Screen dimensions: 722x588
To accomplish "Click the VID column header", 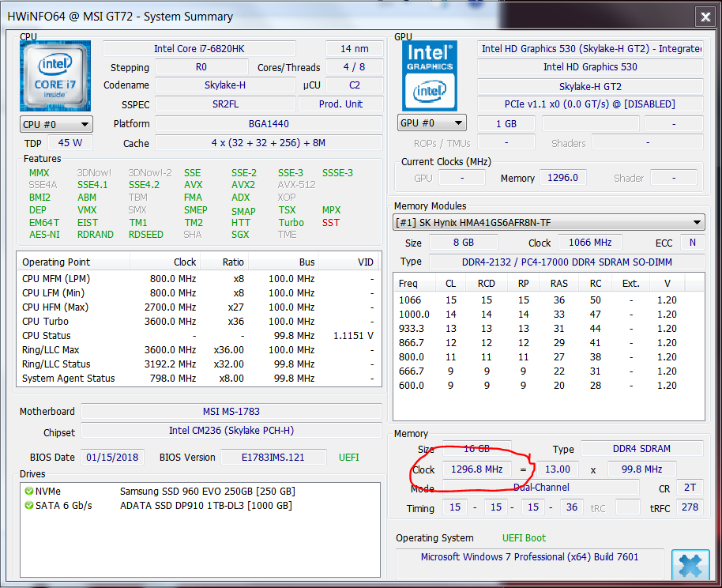I will [349, 262].
